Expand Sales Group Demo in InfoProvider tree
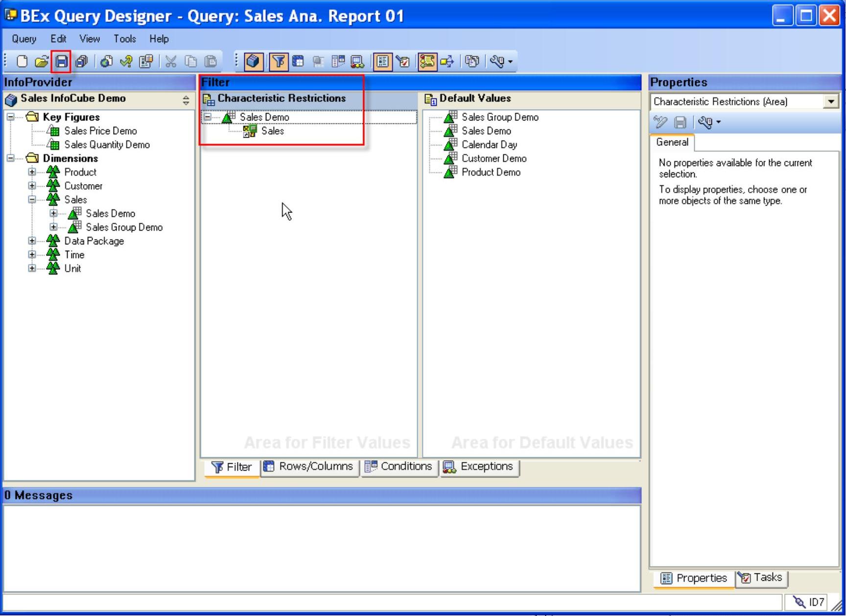This screenshot has width=846, height=616. click(53, 227)
